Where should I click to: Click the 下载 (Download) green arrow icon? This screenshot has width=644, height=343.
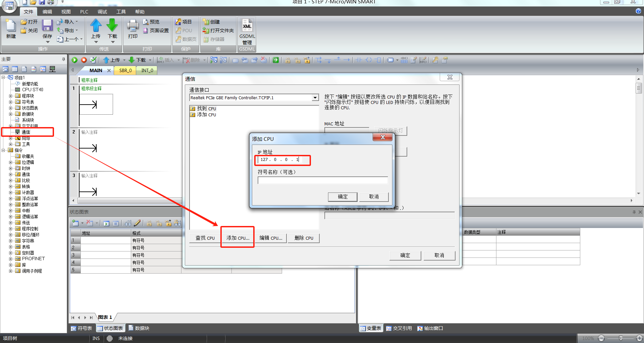112,25
